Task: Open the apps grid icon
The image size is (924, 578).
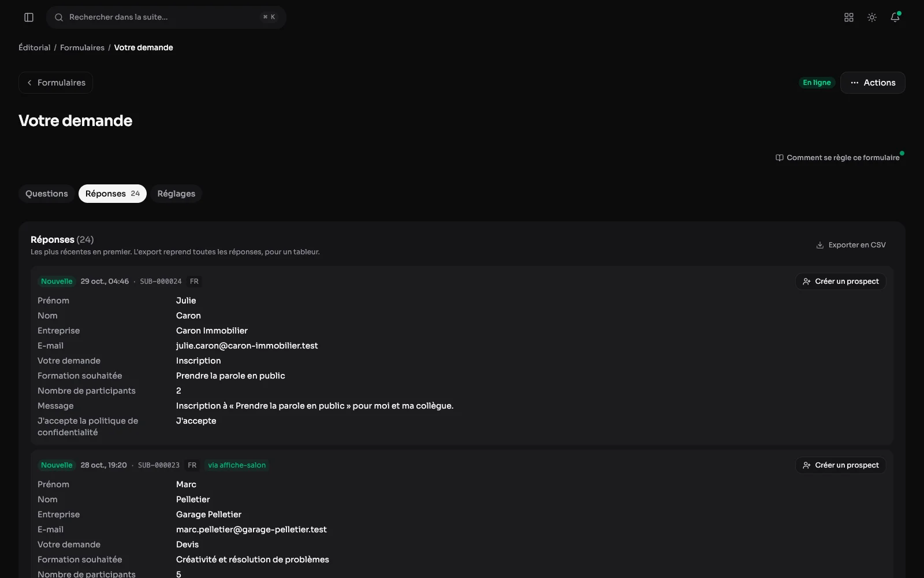Action: (849, 17)
